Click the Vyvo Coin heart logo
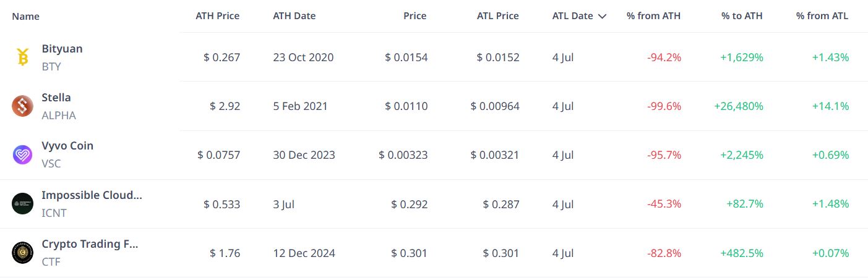This screenshot has height=278, width=868. [22, 154]
